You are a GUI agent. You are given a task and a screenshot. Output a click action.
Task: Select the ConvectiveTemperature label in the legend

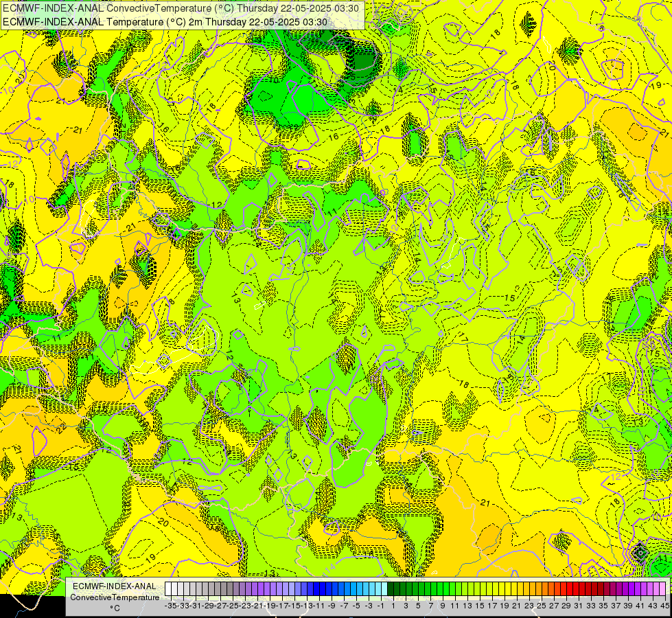(115, 597)
